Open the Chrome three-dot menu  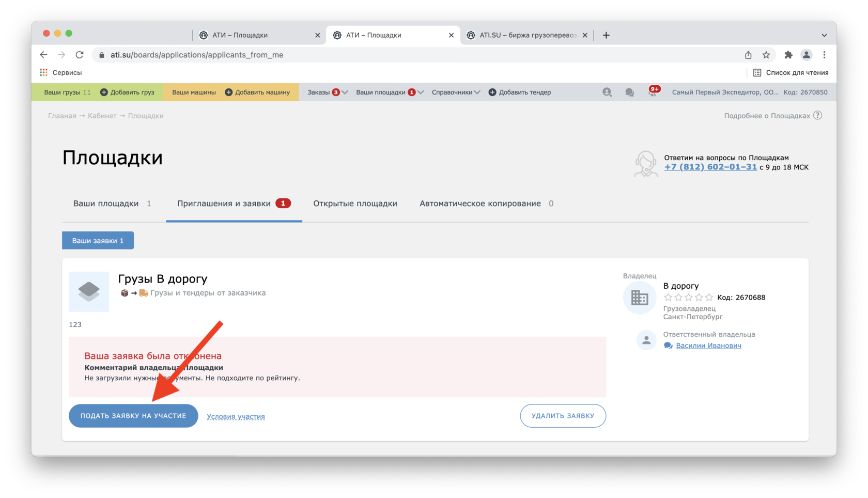[x=824, y=55]
